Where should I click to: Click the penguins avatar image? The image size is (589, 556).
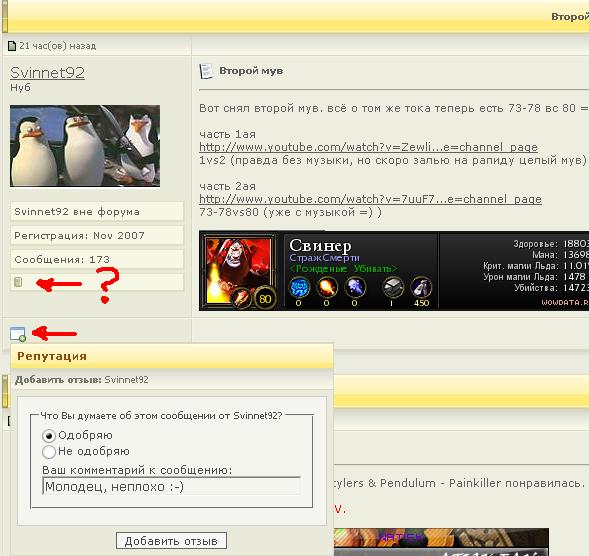(x=85, y=146)
